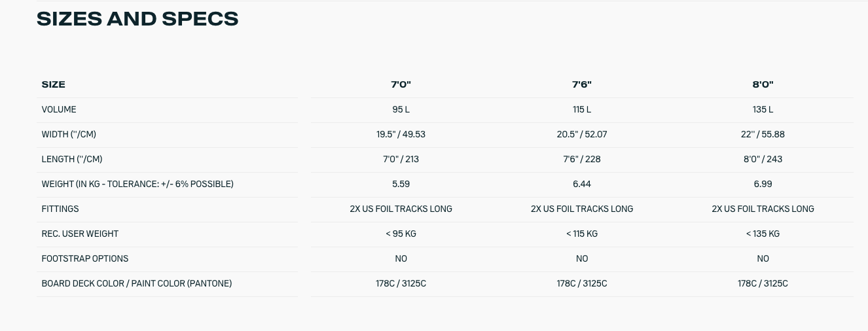This screenshot has height=331, width=868.
Task: Click the FOOTSTRAP OPTIONS row label
Action: [85, 258]
